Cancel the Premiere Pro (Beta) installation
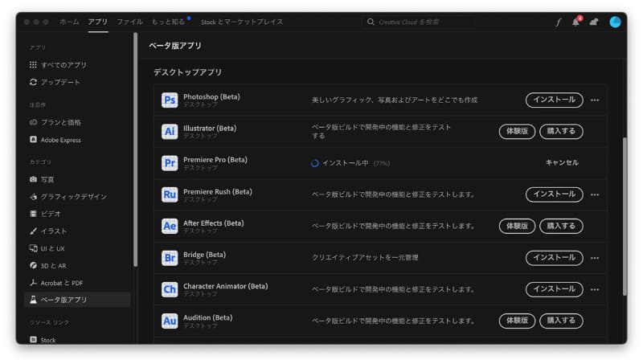The image size is (643, 364). 562,163
